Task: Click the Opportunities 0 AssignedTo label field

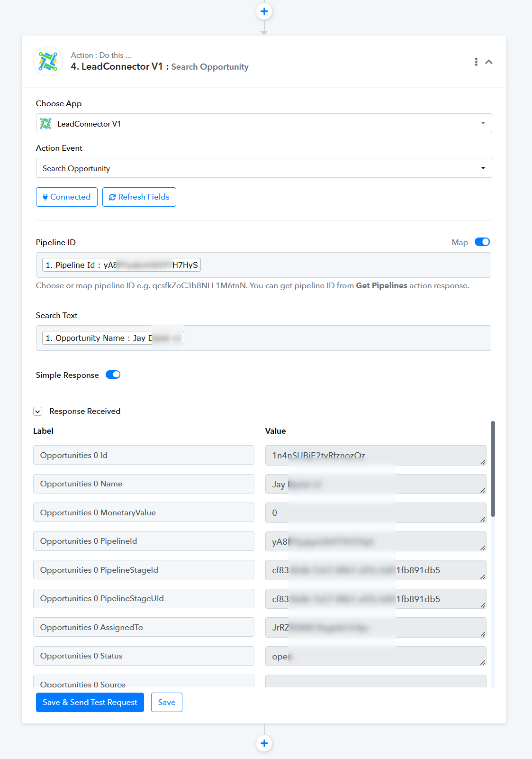Action: click(144, 627)
